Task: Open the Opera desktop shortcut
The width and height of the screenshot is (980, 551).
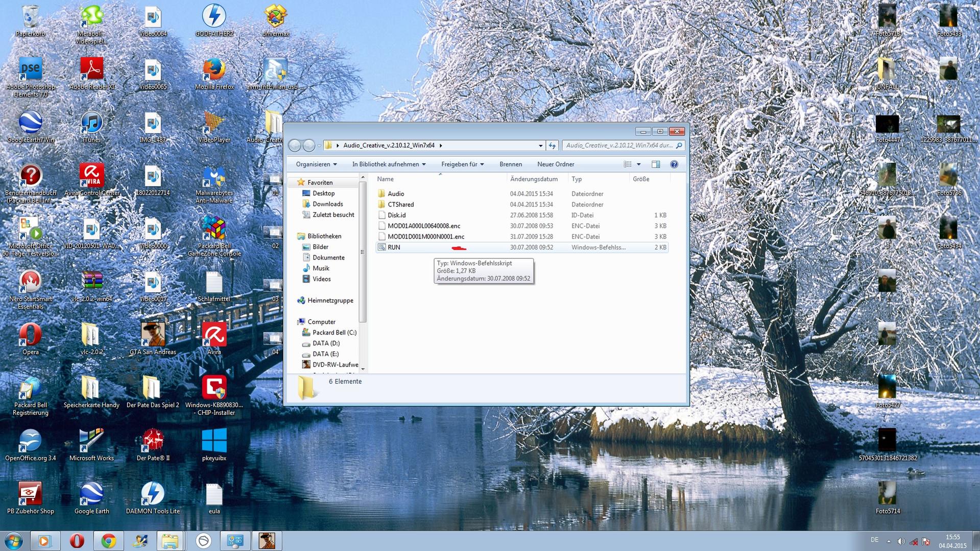Action: click(x=31, y=339)
